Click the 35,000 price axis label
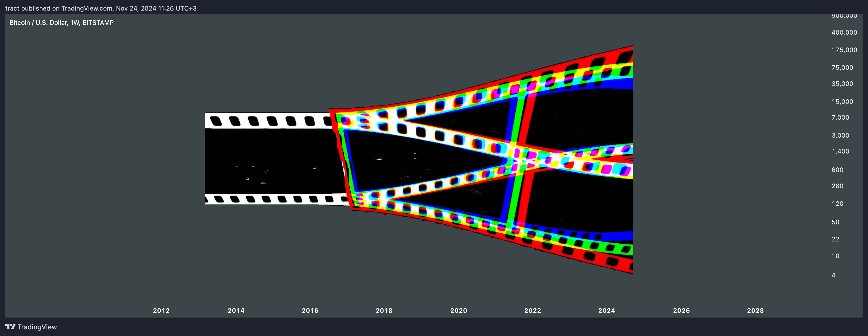Screen dimensions: 868x336 (842, 83)
